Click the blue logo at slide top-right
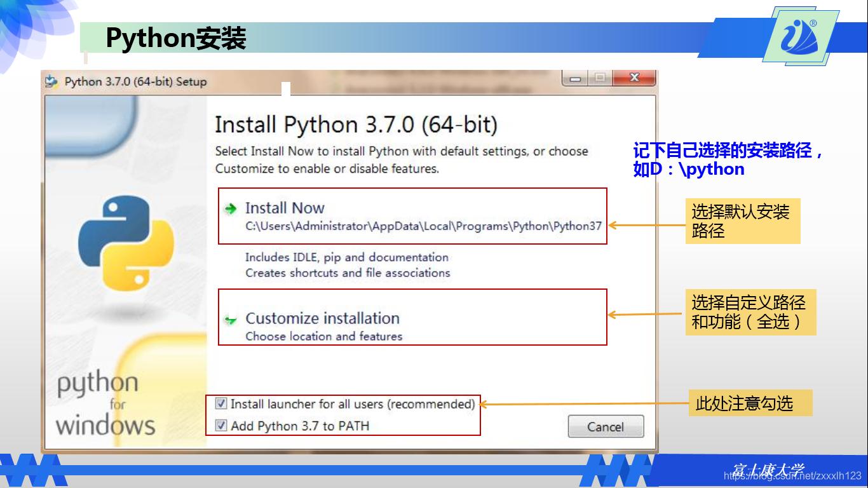868x488 pixels. pos(799,37)
